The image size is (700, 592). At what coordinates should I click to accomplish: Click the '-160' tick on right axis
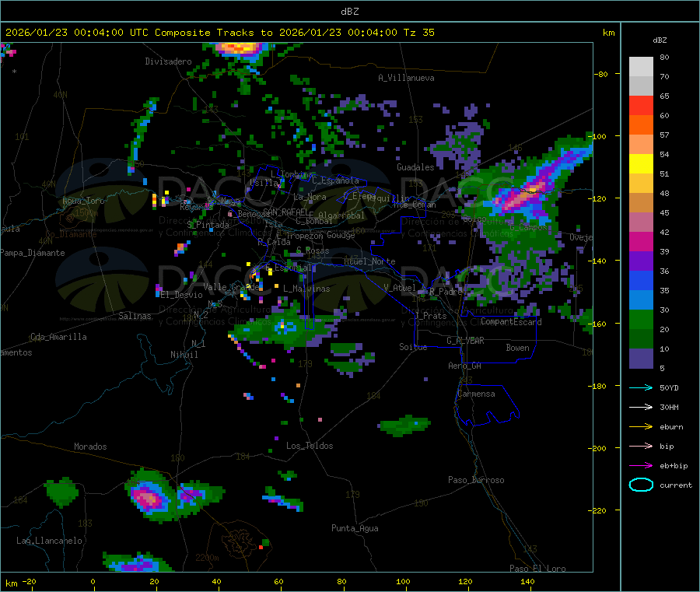click(x=598, y=324)
